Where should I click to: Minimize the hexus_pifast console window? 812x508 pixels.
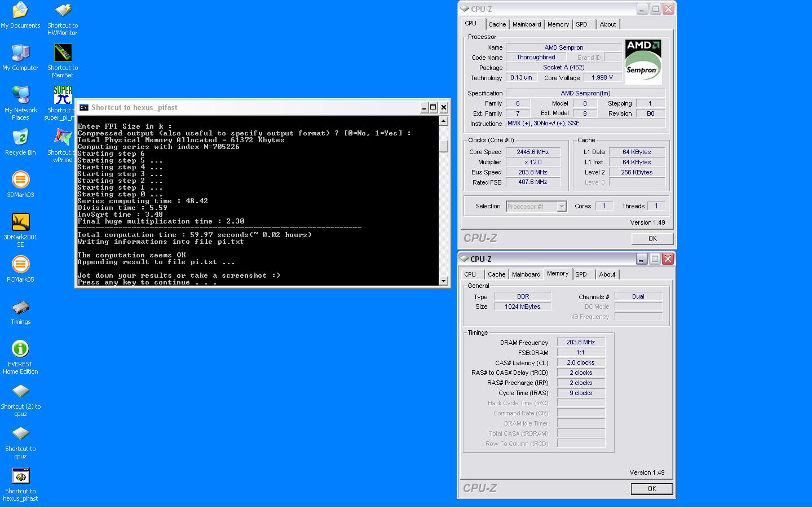[x=424, y=107]
